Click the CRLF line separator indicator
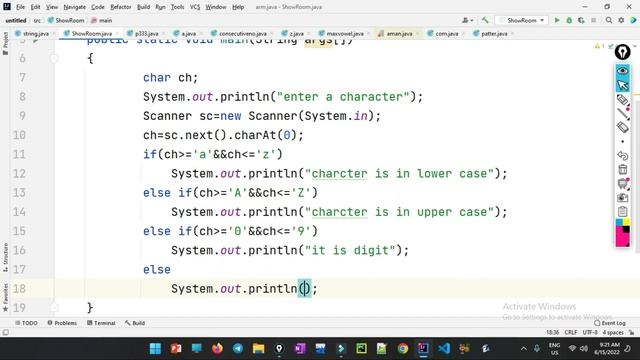The height and width of the screenshot is (360, 640). pos(571,332)
